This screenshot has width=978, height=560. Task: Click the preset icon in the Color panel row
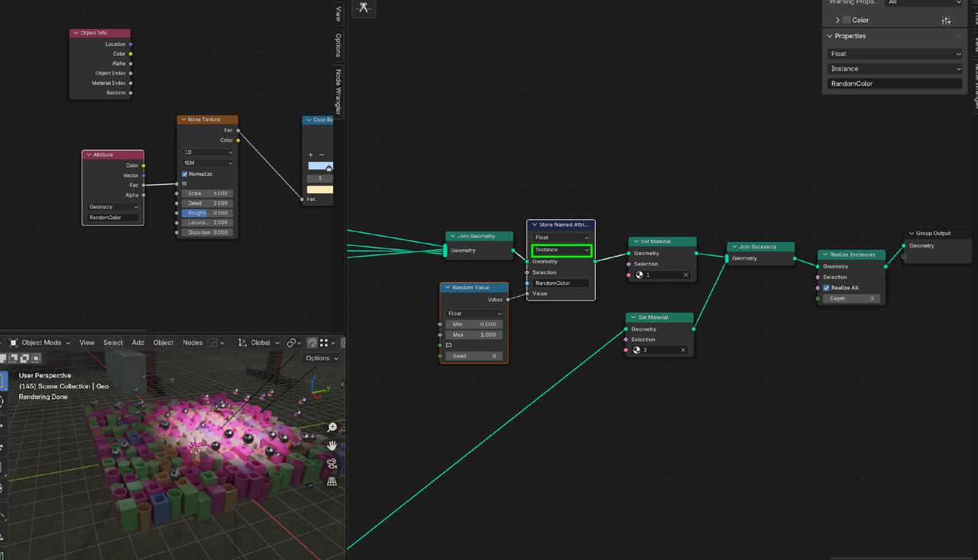click(947, 21)
